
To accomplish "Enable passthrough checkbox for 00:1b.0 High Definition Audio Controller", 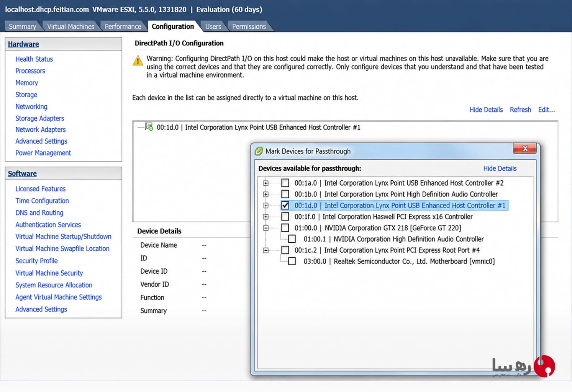I will tap(285, 194).
